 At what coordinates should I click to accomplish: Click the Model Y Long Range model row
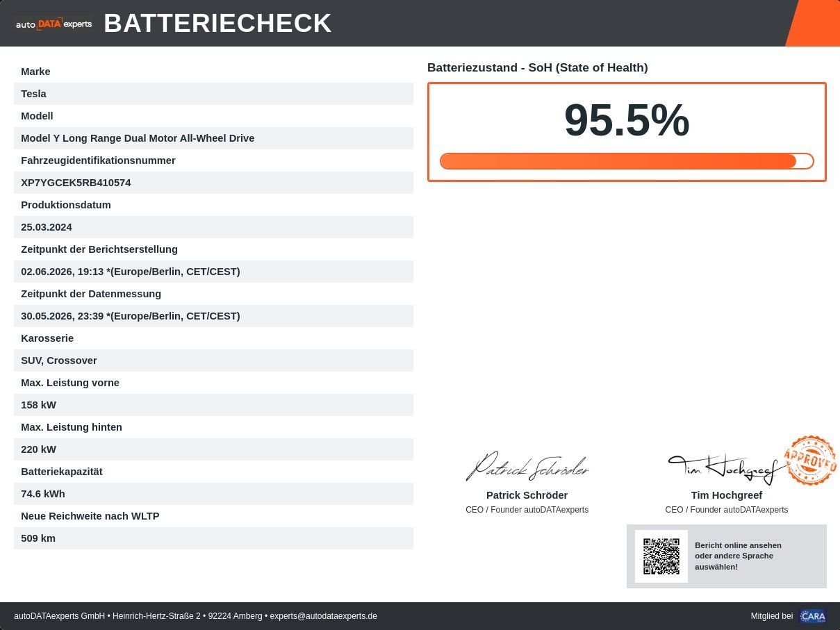[x=213, y=138]
